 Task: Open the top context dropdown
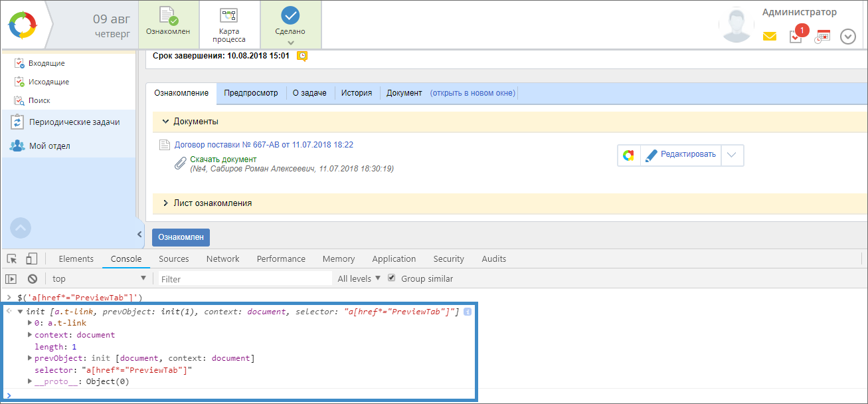[x=98, y=279]
